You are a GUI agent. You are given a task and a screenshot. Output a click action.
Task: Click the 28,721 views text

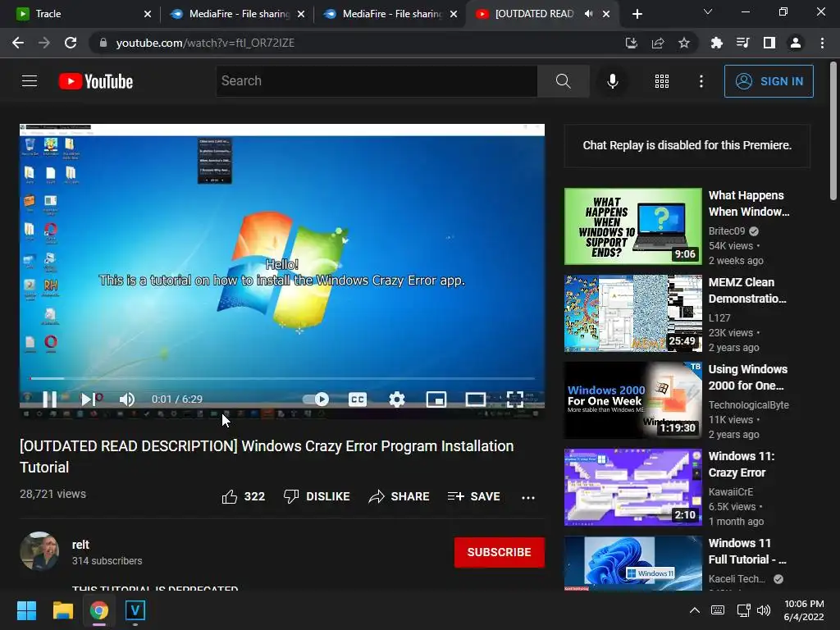[52, 494]
